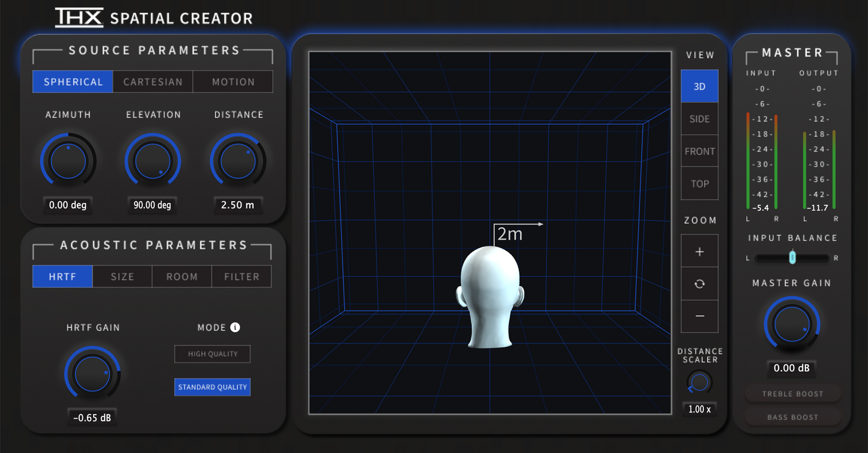Switch to the Side view
This screenshot has height=453, width=868.
point(699,118)
